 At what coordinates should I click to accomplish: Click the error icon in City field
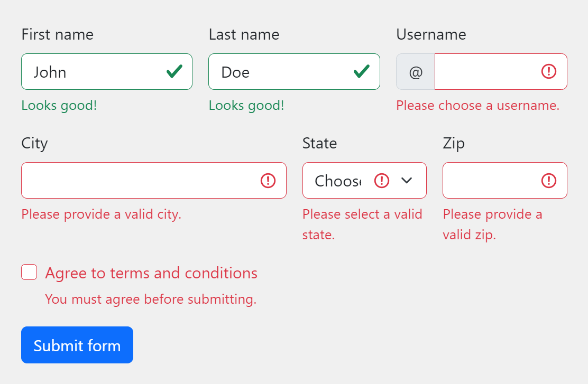tap(268, 181)
